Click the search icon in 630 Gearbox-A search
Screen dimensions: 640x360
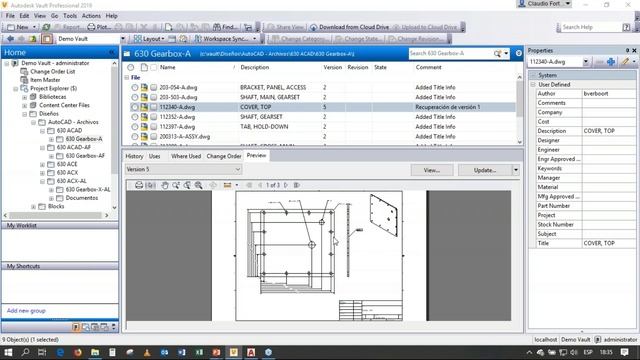(x=497, y=53)
